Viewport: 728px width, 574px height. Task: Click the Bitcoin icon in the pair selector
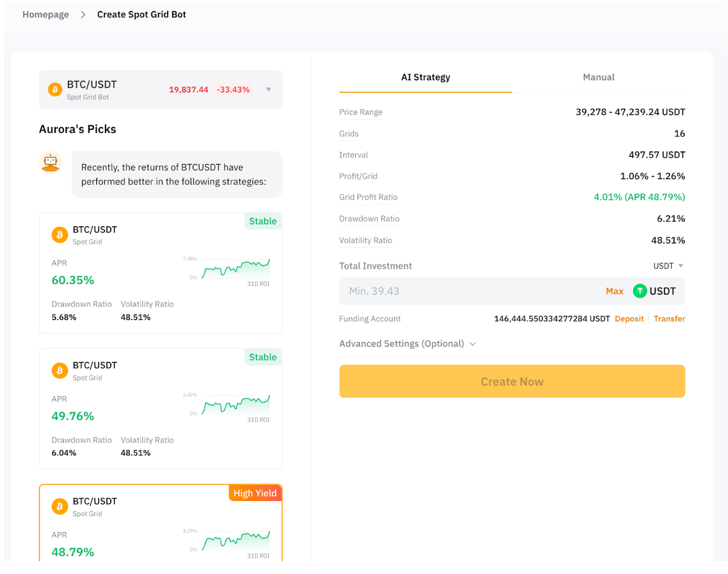tap(55, 90)
